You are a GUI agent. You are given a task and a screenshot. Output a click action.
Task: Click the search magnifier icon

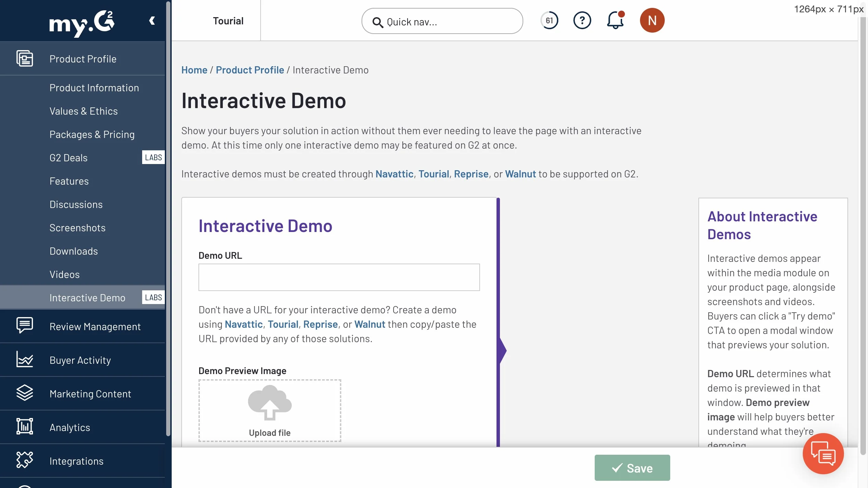pyautogui.click(x=378, y=22)
